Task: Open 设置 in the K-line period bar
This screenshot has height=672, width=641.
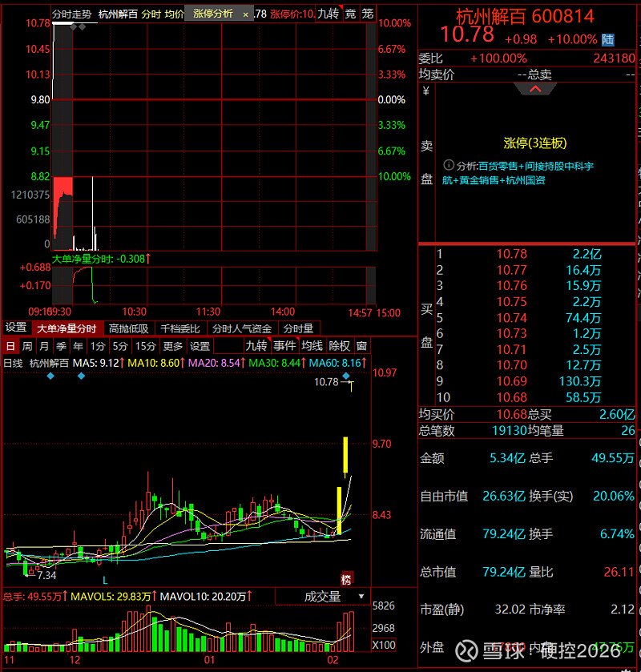Action: pos(200,346)
